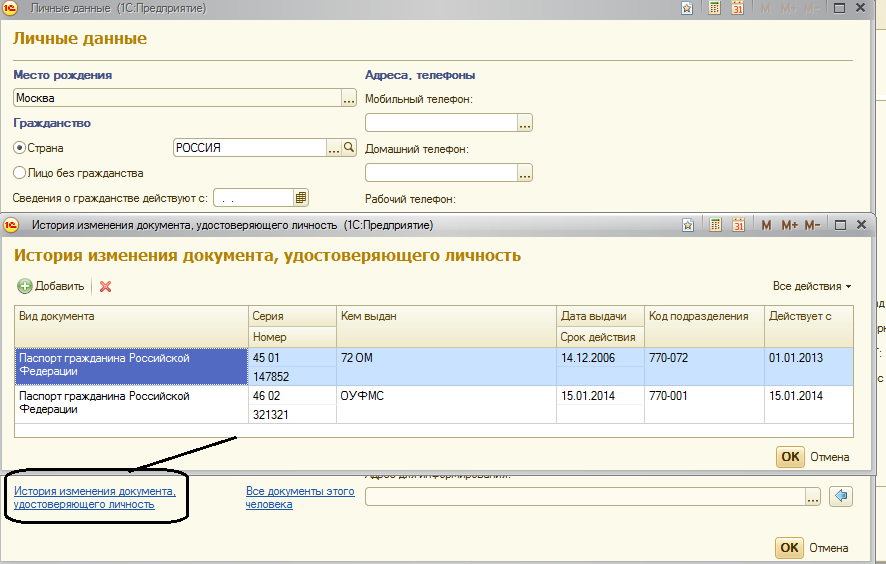
Task: Click blue arrow button next to address field
Action: pyautogui.click(x=841, y=496)
